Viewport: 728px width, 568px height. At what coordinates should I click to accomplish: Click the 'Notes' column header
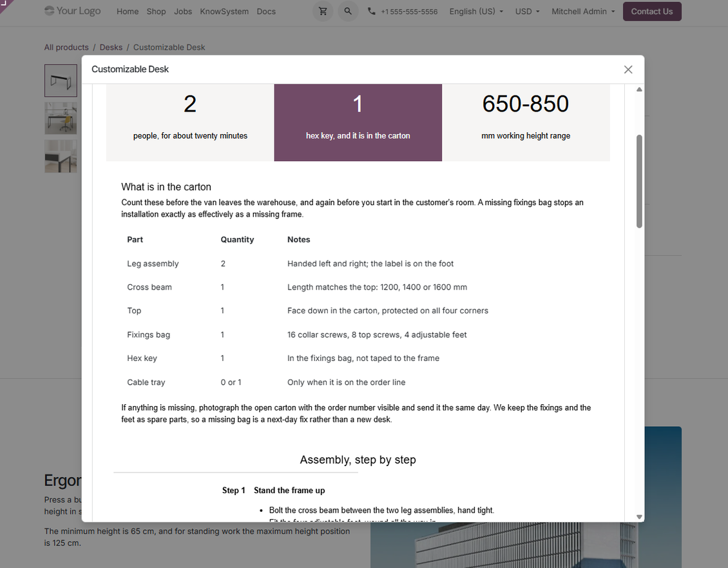point(298,239)
